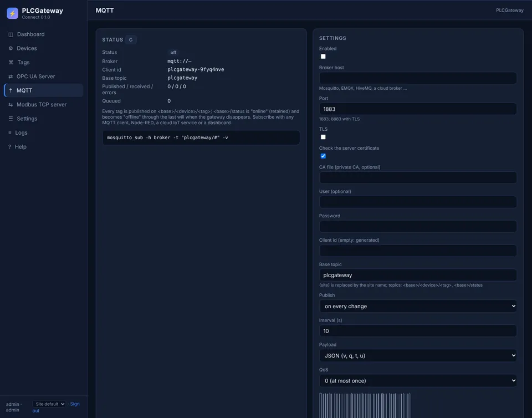The image size is (532, 418).
Task: Click the OPC UA Server arrows icon
Action: tap(11, 77)
